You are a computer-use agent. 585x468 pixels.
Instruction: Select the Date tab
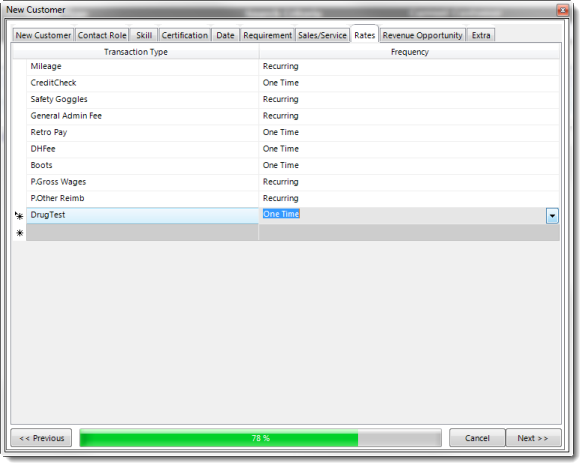[x=225, y=35]
